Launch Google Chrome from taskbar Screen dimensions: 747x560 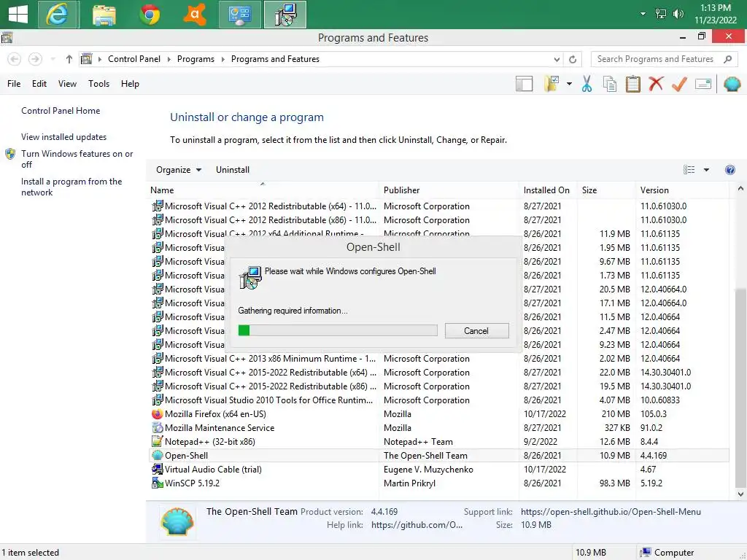click(150, 15)
